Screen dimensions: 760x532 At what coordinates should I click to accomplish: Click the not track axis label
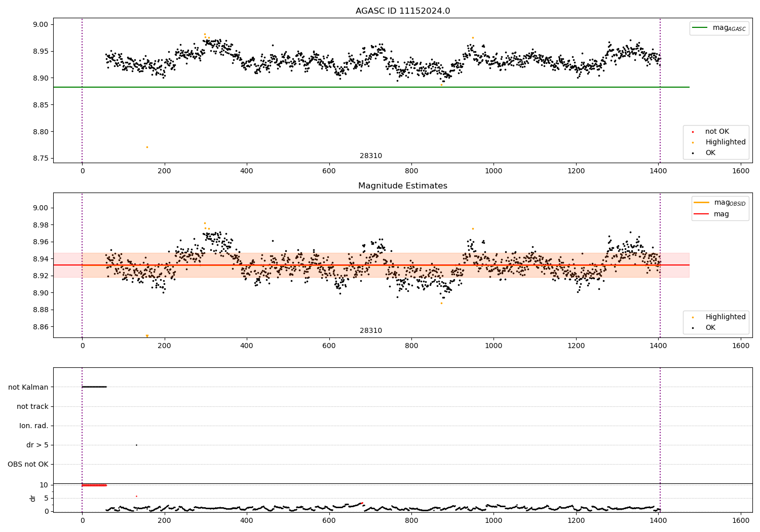pos(32,406)
